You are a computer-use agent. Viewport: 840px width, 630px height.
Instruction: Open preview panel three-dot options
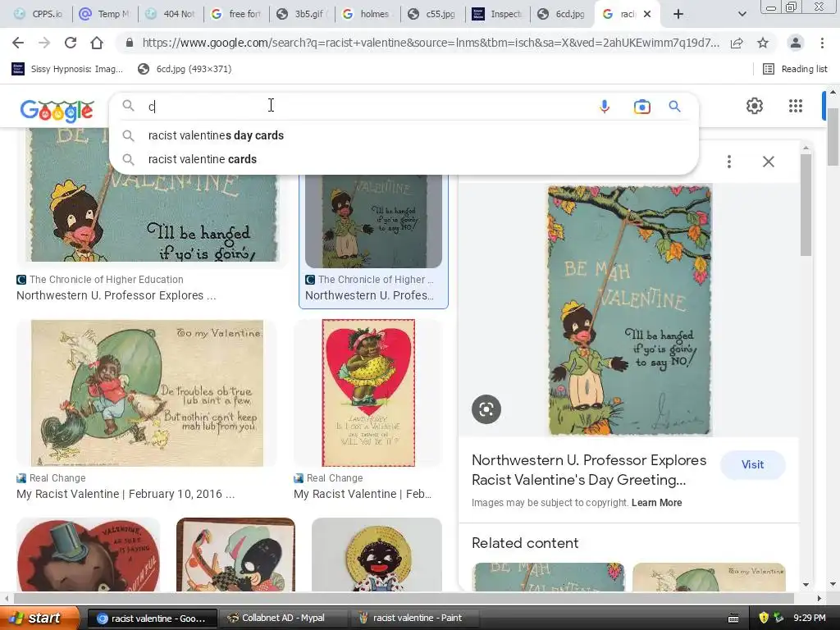pos(729,162)
